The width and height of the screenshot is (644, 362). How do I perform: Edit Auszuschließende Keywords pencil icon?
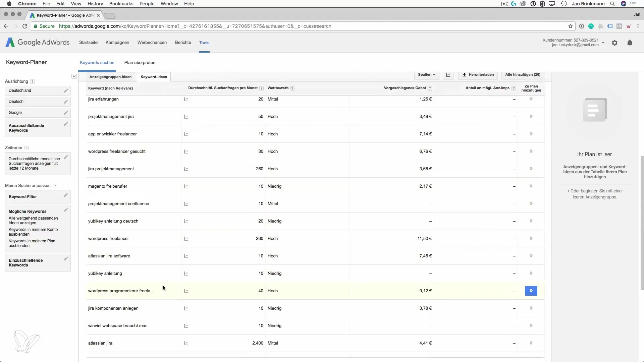(x=66, y=124)
